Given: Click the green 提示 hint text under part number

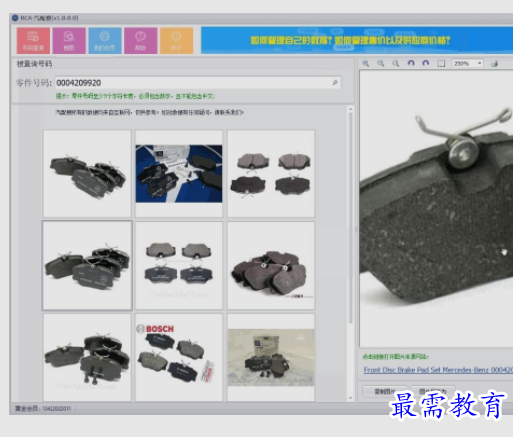Looking at the screenshot, I should point(135,96).
